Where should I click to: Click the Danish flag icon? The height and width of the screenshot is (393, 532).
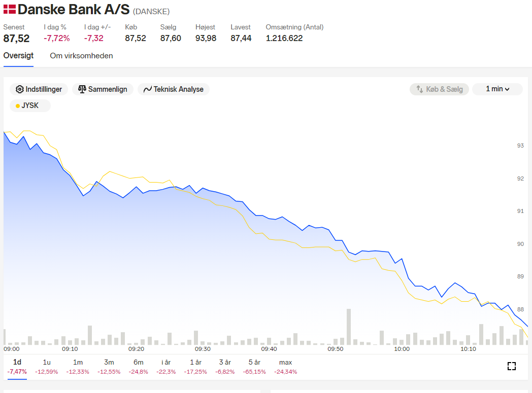click(x=10, y=9)
